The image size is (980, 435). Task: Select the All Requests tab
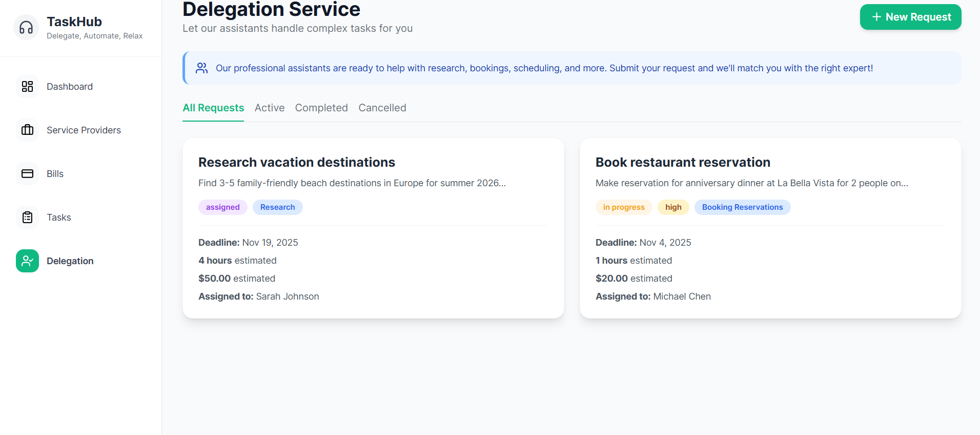click(x=213, y=108)
